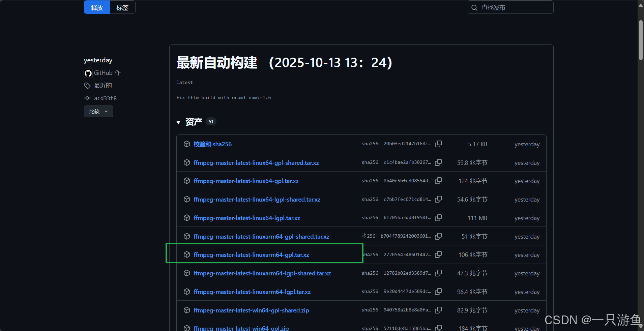The width and height of the screenshot is (644, 331).
Task: Open the acd33f8 commit link
Action: click(105, 98)
